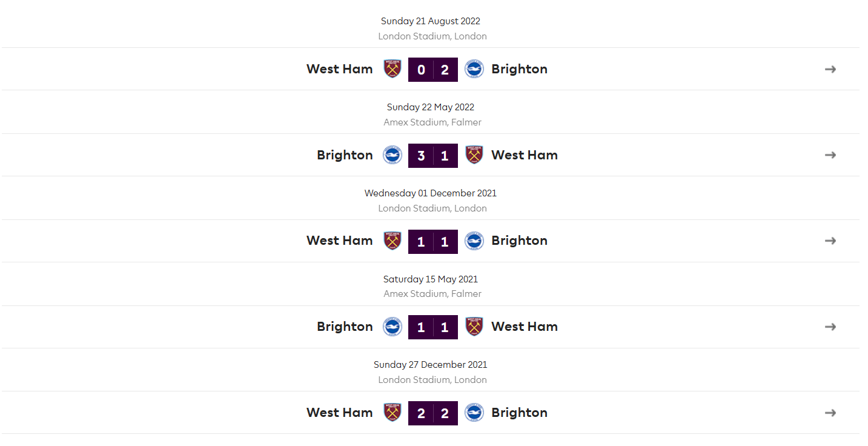Click Brighton name in 15 May 2021 match
This screenshot has height=446, width=868.
pos(345,327)
